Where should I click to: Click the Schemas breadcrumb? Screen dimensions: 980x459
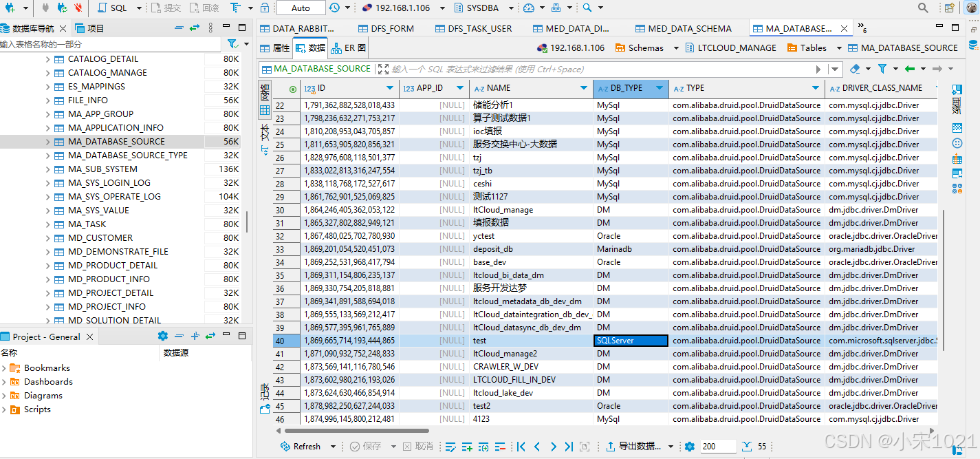tap(640, 47)
